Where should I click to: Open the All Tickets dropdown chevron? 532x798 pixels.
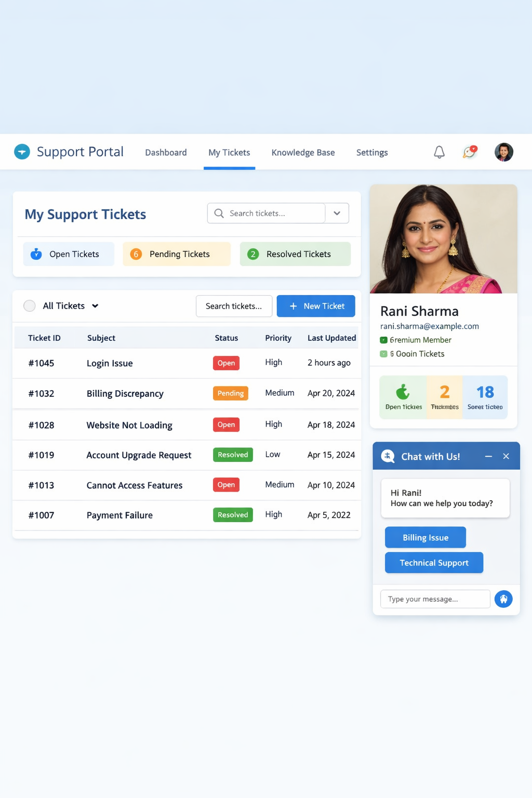pos(95,306)
